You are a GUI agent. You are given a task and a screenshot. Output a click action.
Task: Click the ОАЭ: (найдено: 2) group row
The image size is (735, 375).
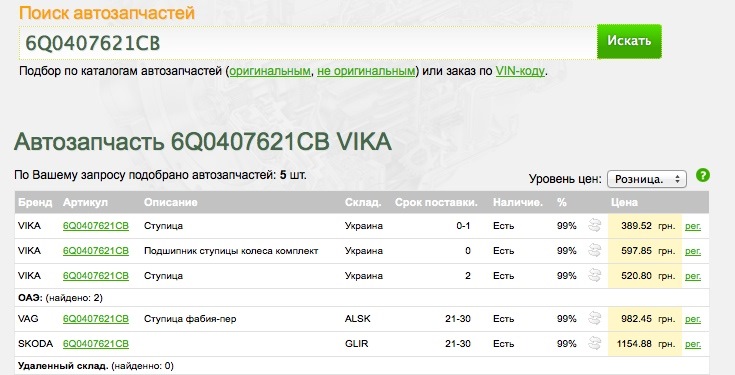coord(361,298)
